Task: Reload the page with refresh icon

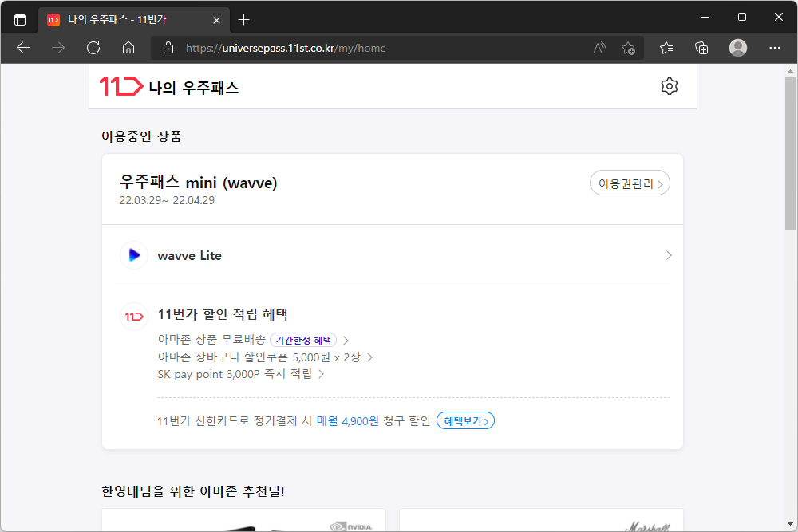Action: pyautogui.click(x=93, y=48)
